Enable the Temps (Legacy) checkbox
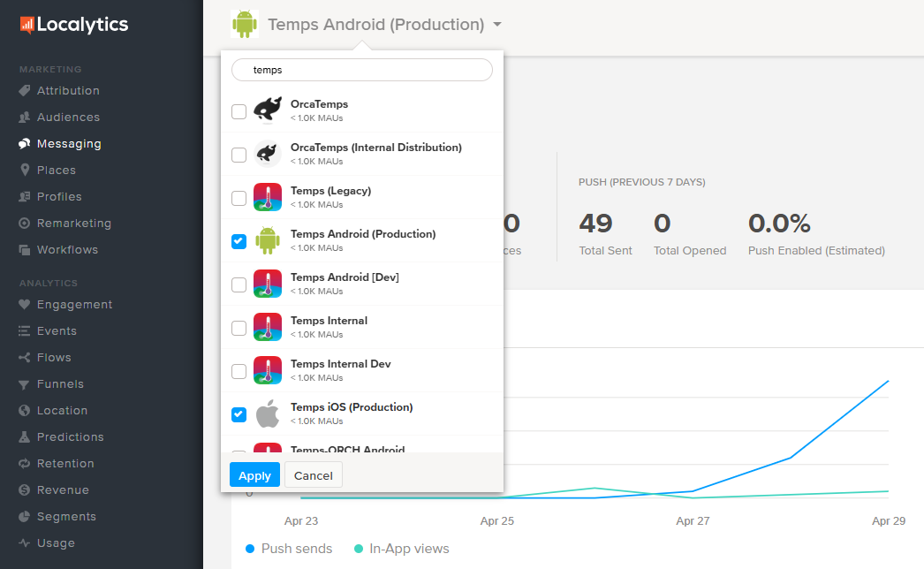 239,198
